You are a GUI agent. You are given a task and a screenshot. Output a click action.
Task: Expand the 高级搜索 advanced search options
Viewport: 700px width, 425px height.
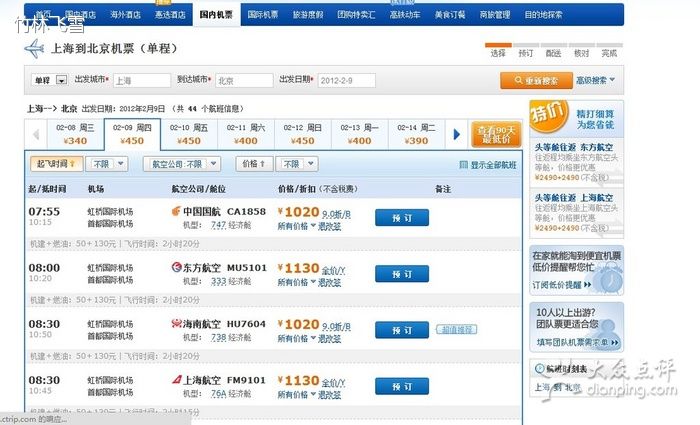coord(591,80)
